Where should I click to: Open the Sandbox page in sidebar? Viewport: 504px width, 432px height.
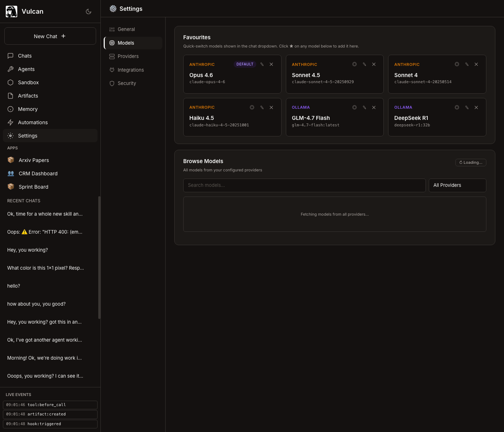pyautogui.click(x=28, y=83)
